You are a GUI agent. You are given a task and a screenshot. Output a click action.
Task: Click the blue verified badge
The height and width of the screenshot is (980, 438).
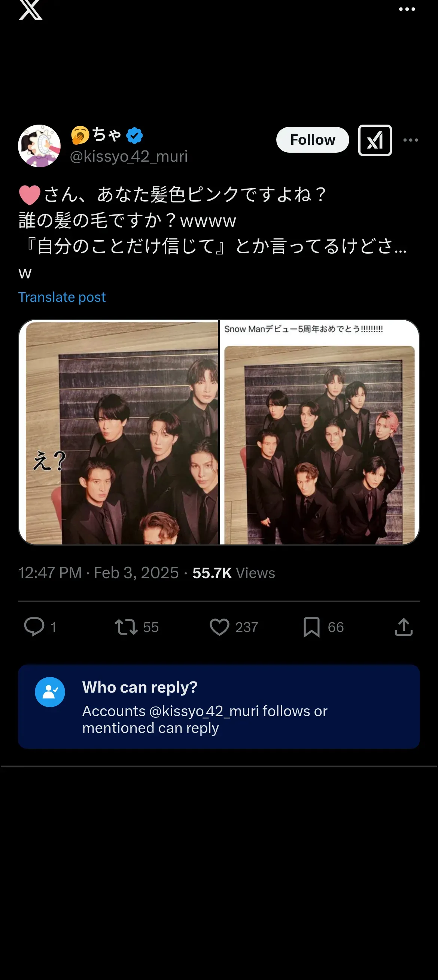[x=134, y=136]
